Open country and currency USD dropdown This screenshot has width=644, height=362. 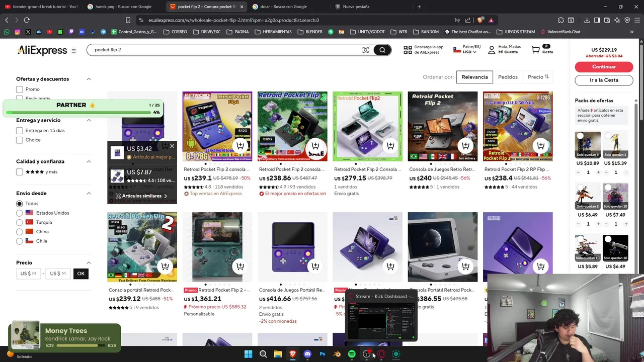click(467, 49)
